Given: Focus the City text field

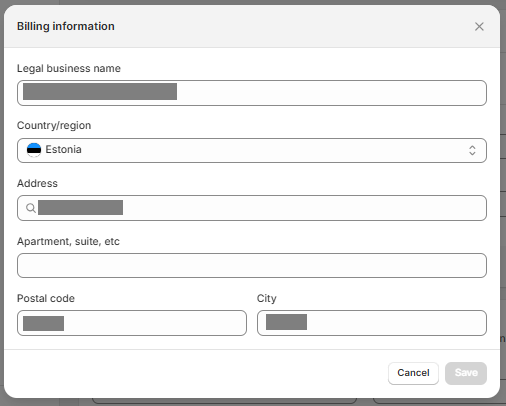Looking at the screenshot, I should tap(372, 323).
